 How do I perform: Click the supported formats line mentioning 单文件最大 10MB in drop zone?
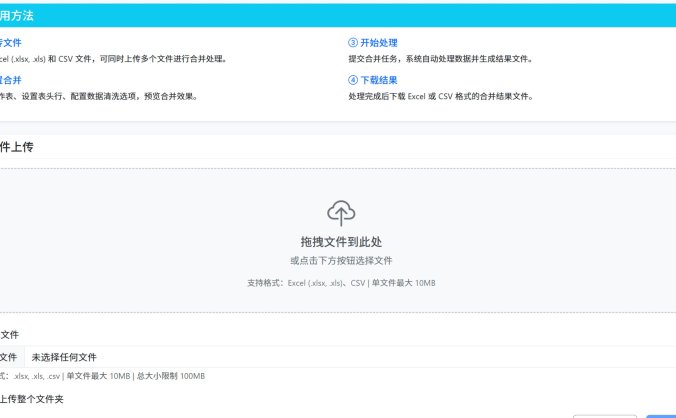click(341, 283)
